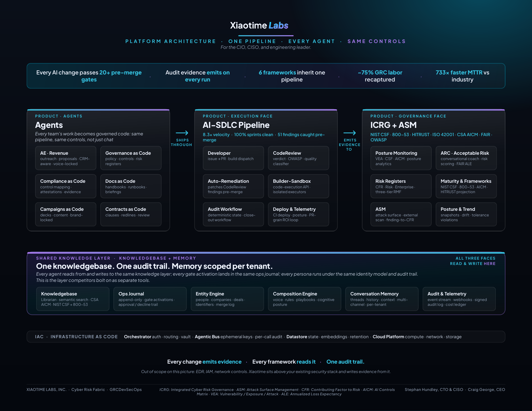Image resolution: width=532 pixels, height=411 pixels.
Task: Click "Stephan Hundley, CTO & CISO" footer
Action: (x=434, y=389)
